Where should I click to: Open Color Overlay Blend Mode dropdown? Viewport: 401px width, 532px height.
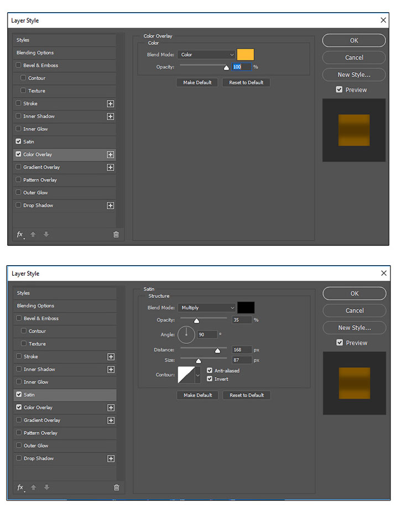206,55
